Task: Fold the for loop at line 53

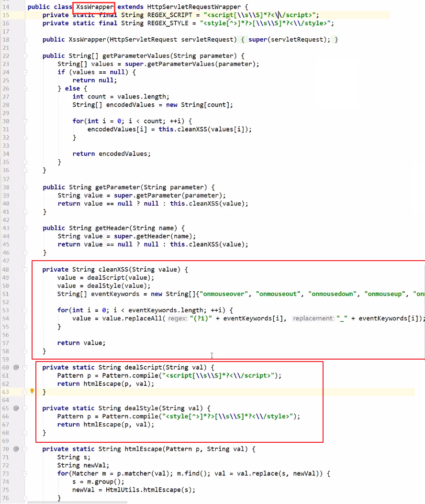Action: pyautogui.click(x=24, y=310)
